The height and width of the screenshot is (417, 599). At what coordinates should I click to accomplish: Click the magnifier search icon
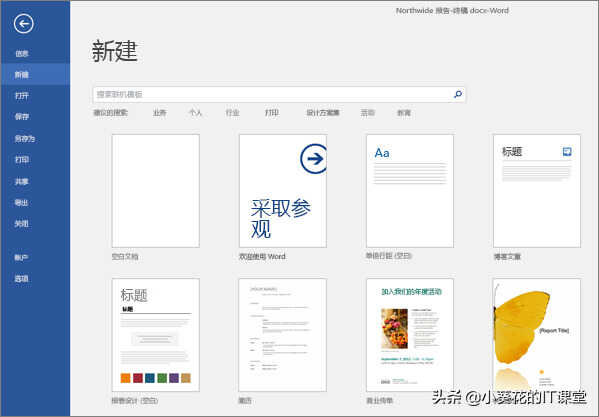[x=458, y=94]
